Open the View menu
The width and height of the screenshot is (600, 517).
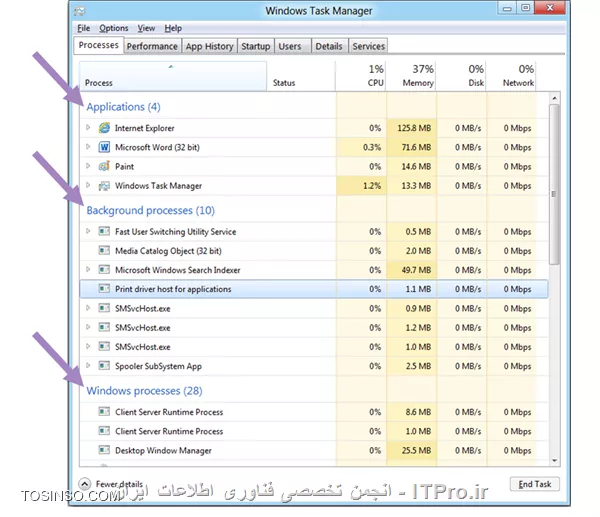[146, 28]
